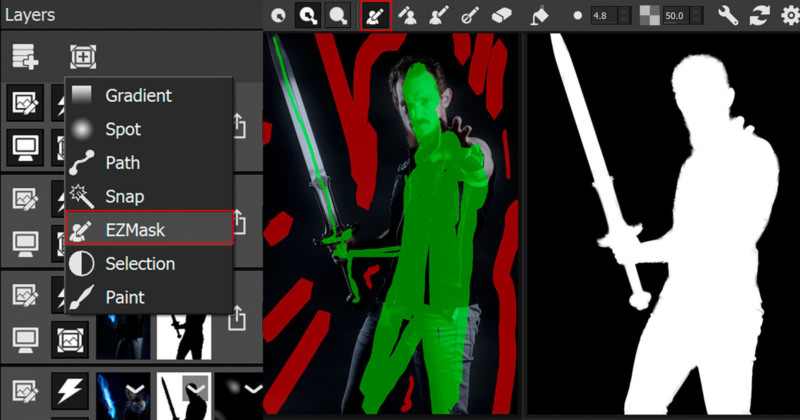Image resolution: width=800 pixels, height=420 pixels.
Task: Select the paint background tool beside the highlighted one
Action: click(407, 16)
